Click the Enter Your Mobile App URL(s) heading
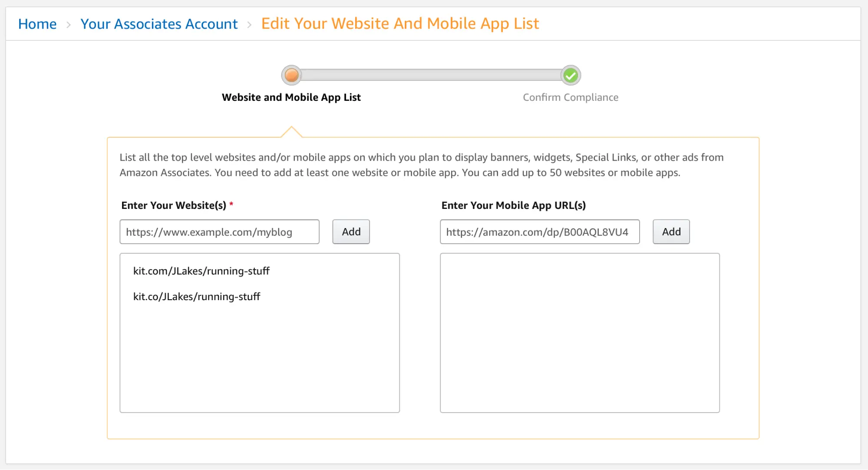Image resolution: width=868 pixels, height=470 pixels. (514, 205)
